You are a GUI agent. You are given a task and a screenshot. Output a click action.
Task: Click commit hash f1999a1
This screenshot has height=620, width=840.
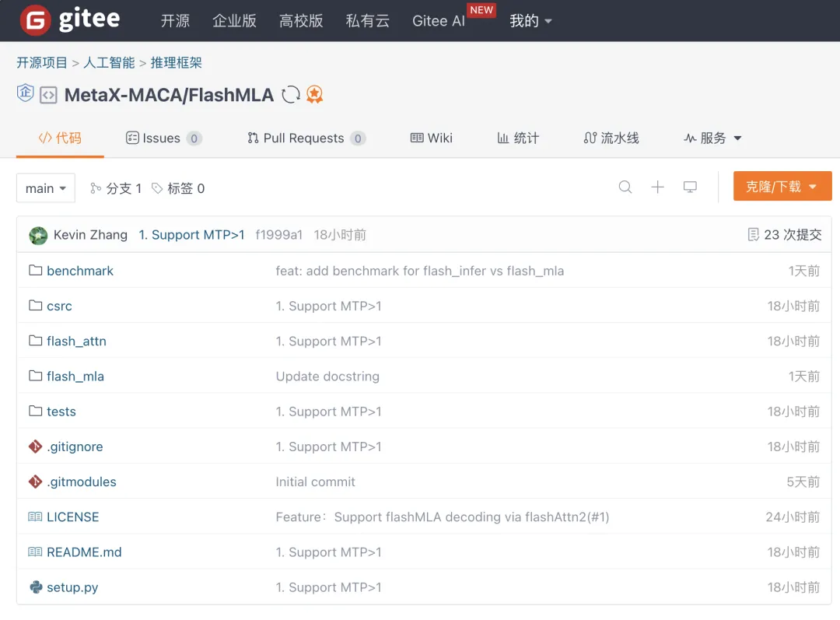tap(279, 235)
